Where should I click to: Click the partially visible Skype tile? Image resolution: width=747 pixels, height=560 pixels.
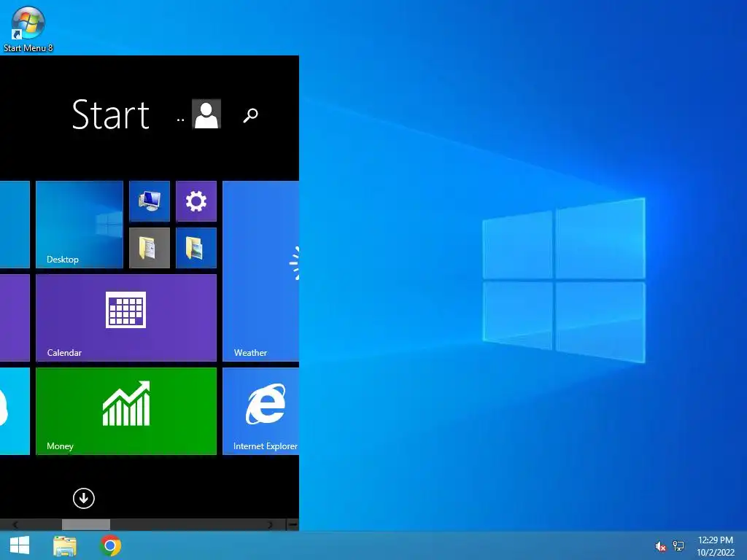pyautogui.click(x=15, y=411)
